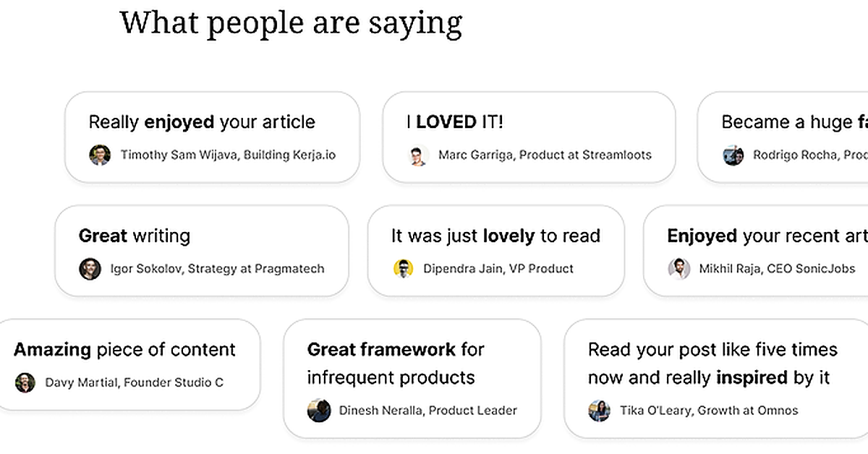Click the "Amazing piece of content" quote
The height and width of the screenshot is (454, 868).
[x=124, y=350]
